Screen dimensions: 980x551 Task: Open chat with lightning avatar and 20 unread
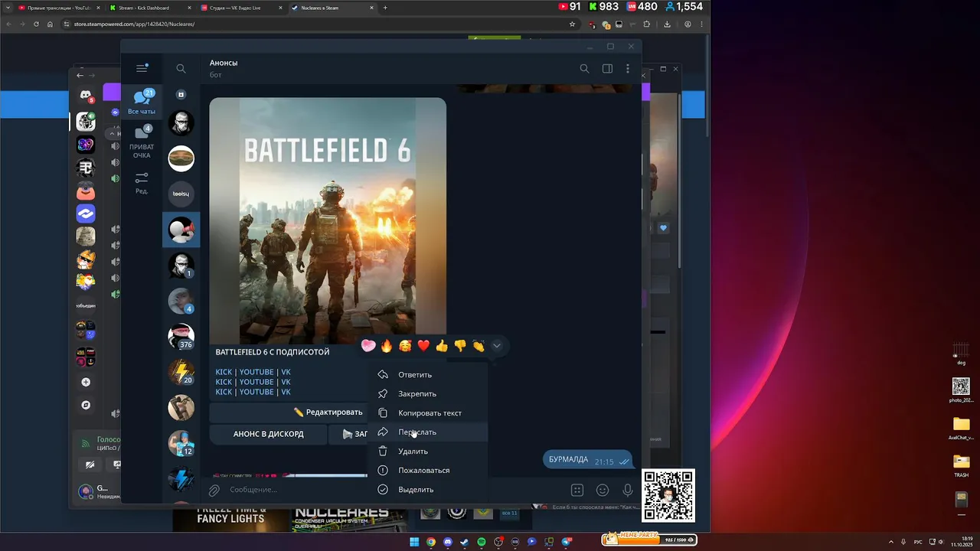pos(181,371)
